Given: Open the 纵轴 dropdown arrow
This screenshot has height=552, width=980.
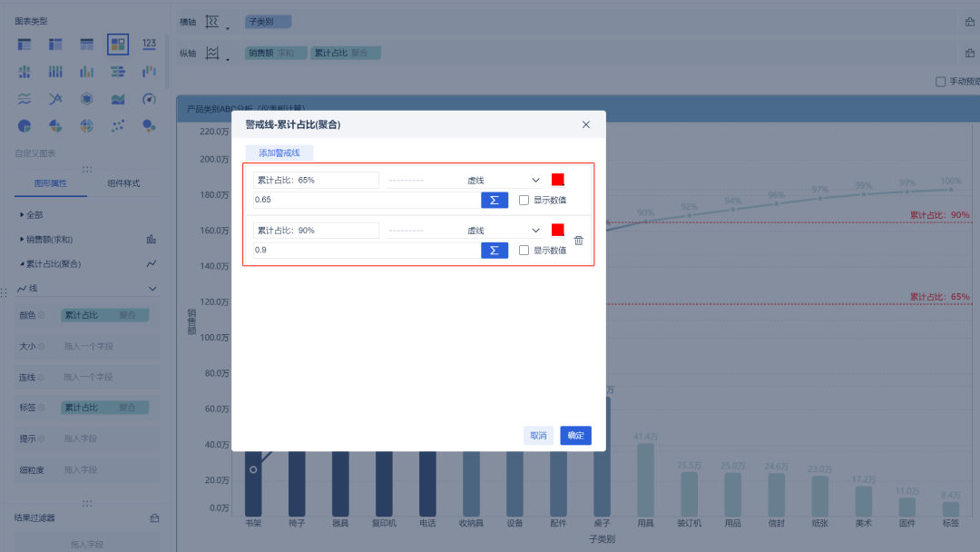Looking at the screenshot, I should tap(228, 59).
